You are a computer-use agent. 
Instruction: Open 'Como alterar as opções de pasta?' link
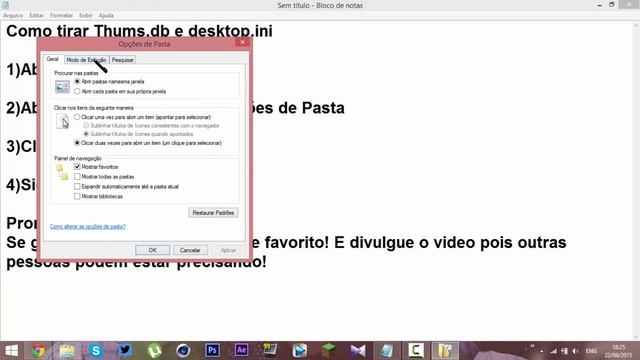[88, 226]
